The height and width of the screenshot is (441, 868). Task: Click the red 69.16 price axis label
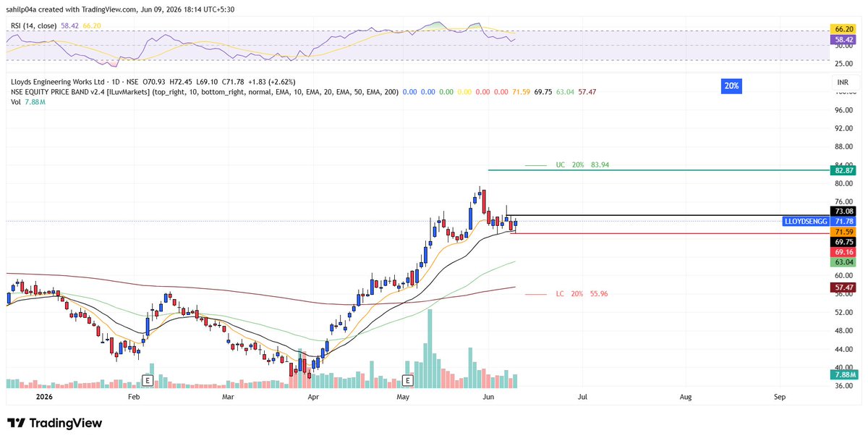(x=844, y=252)
